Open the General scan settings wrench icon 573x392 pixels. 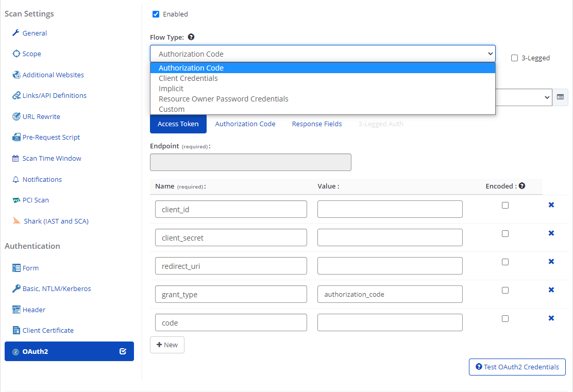15,33
